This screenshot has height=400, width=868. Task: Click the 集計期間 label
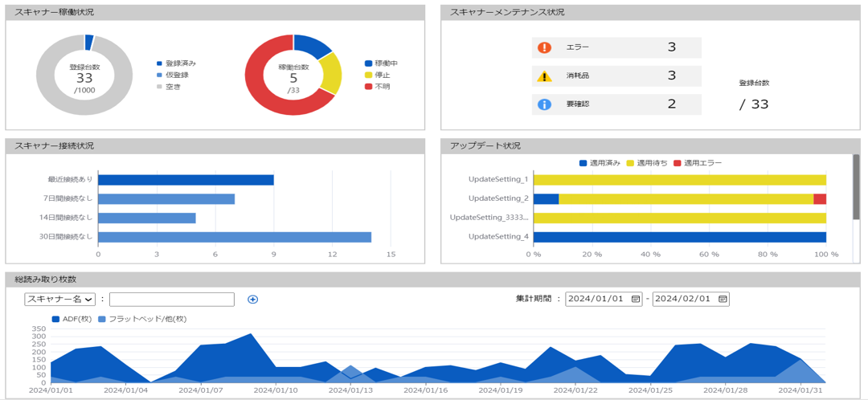tap(534, 300)
